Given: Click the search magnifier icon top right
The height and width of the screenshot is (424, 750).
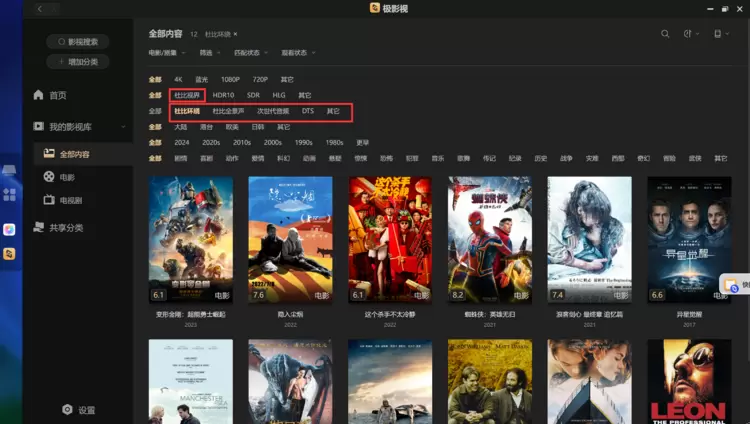Looking at the screenshot, I should [x=665, y=34].
